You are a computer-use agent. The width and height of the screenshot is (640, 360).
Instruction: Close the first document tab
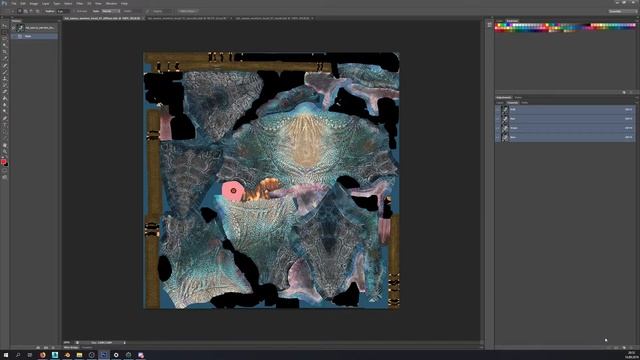coord(143,18)
